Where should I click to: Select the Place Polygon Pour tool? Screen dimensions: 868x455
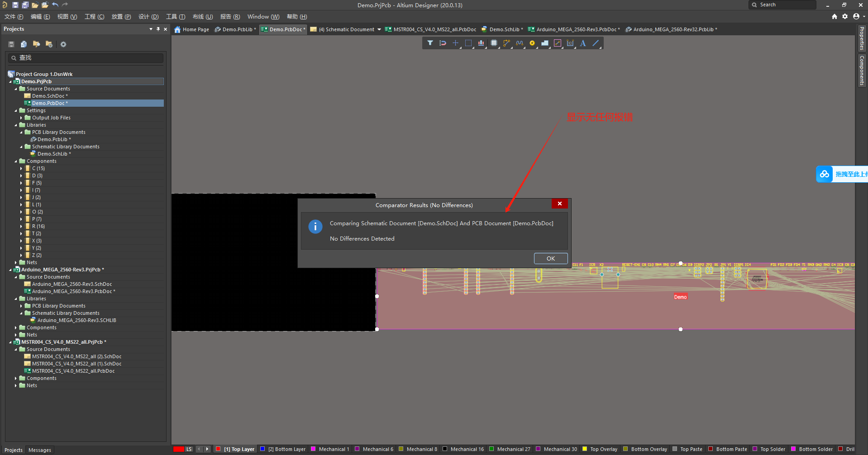[x=545, y=43]
